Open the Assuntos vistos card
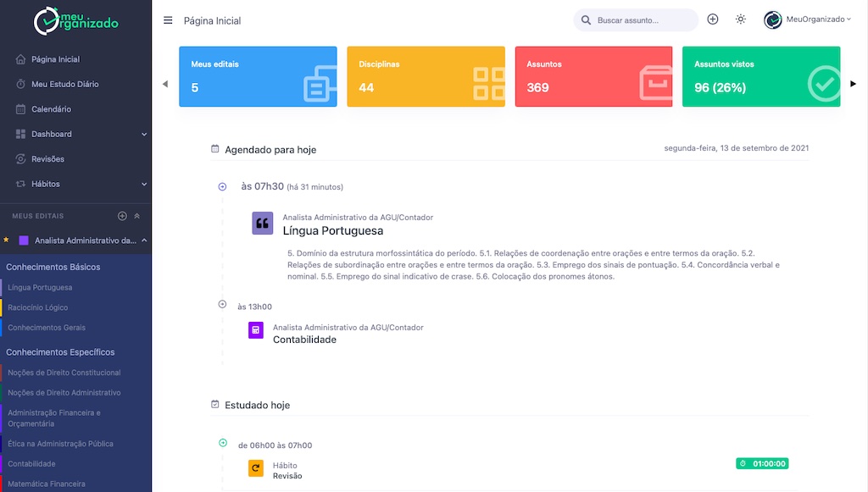The image size is (868, 492). point(761,76)
